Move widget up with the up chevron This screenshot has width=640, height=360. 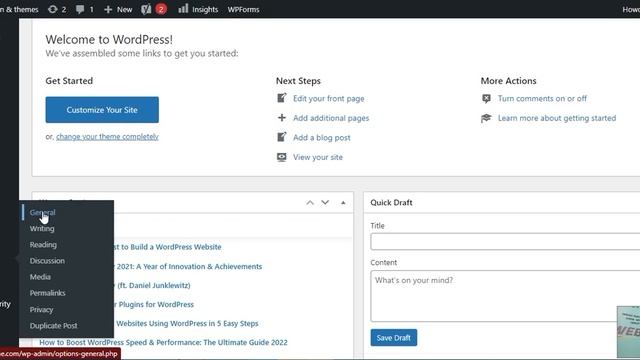point(310,202)
